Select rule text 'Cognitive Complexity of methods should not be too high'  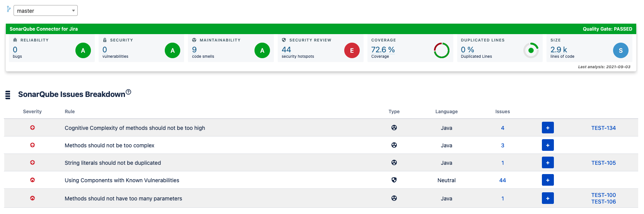pyautogui.click(x=135, y=128)
